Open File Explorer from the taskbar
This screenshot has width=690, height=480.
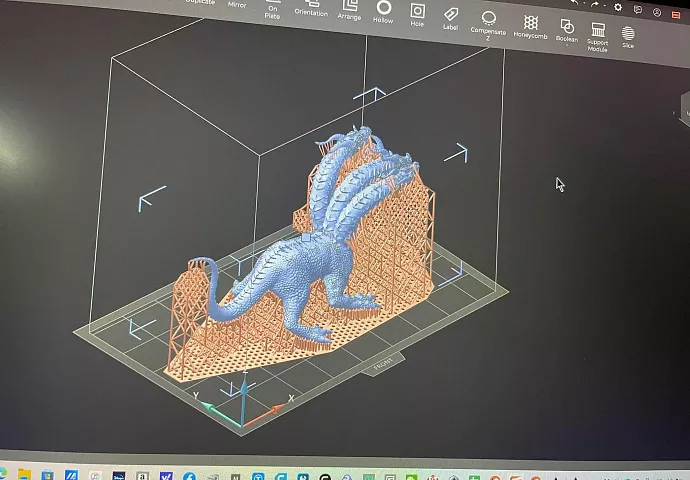25,475
